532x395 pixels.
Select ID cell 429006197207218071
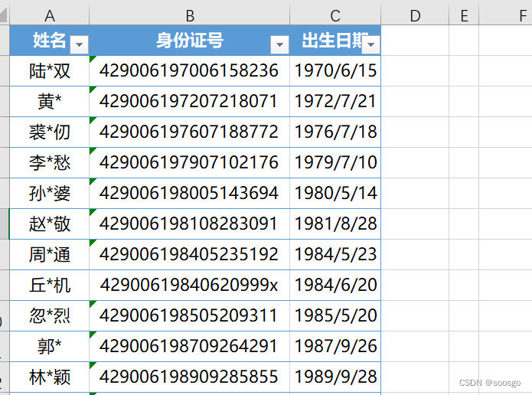point(189,102)
